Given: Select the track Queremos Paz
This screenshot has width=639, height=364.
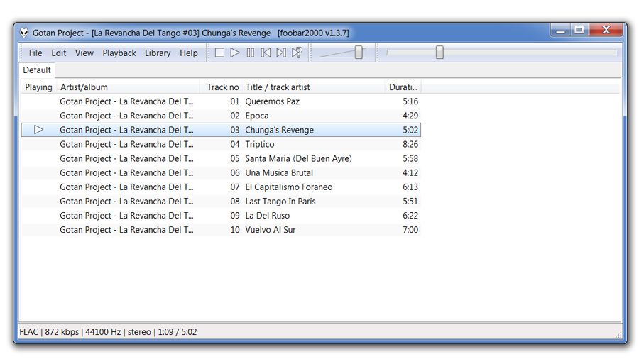Looking at the screenshot, I should pos(272,101).
